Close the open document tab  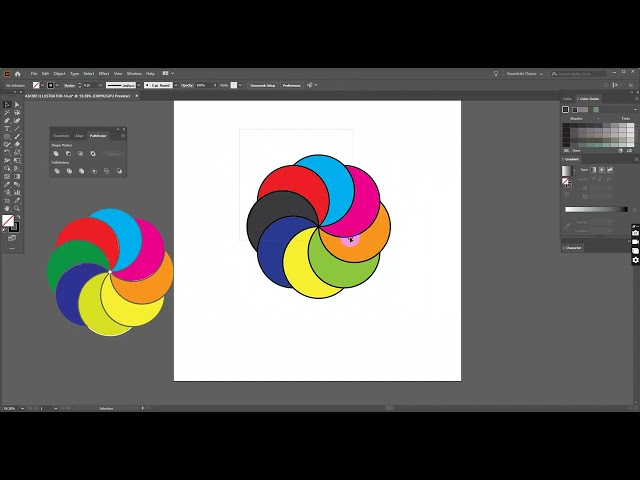click(137, 96)
